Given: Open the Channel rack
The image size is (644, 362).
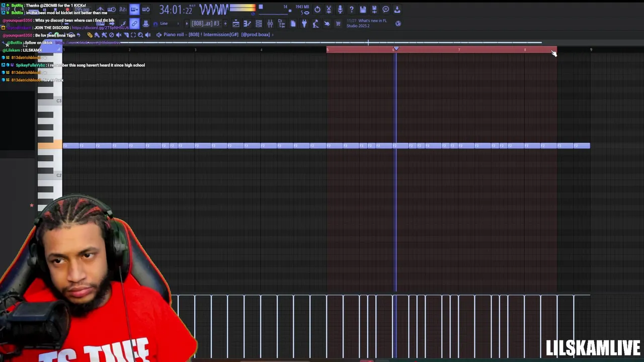Looking at the screenshot, I should point(259,24).
